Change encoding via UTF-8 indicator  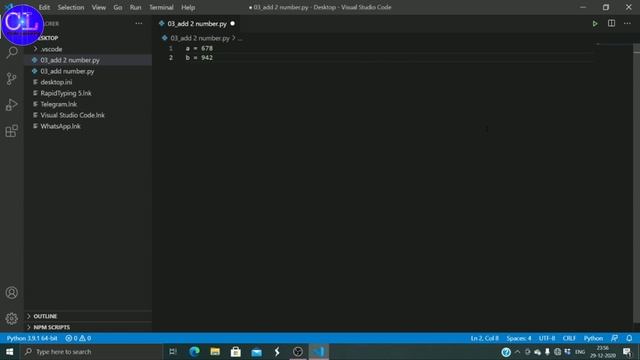point(547,338)
